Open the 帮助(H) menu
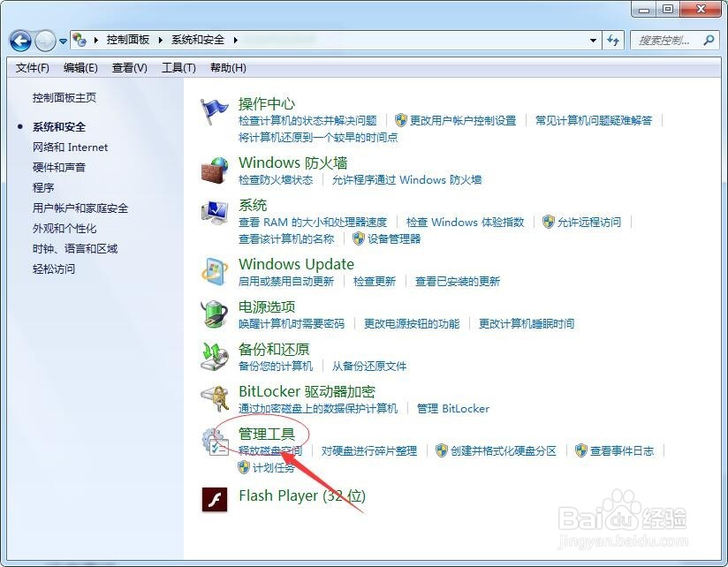 pos(228,68)
